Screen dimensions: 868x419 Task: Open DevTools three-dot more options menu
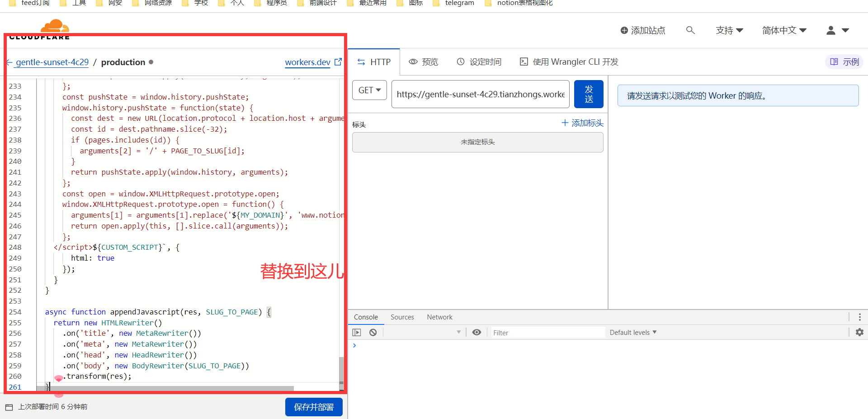[859, 317]
